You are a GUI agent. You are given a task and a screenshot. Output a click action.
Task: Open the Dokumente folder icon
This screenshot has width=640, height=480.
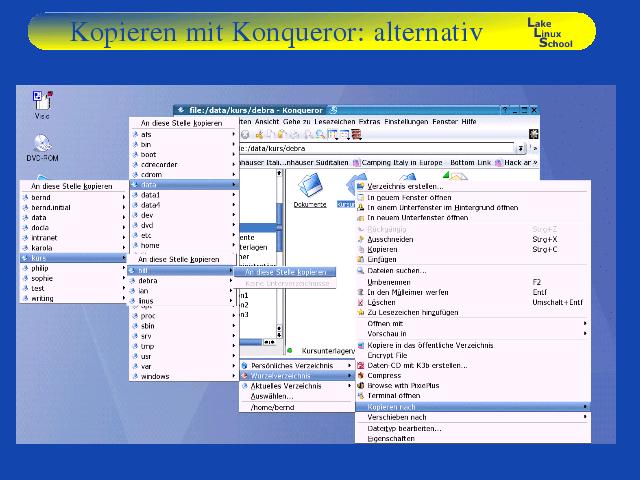click(x=310, y=191)
